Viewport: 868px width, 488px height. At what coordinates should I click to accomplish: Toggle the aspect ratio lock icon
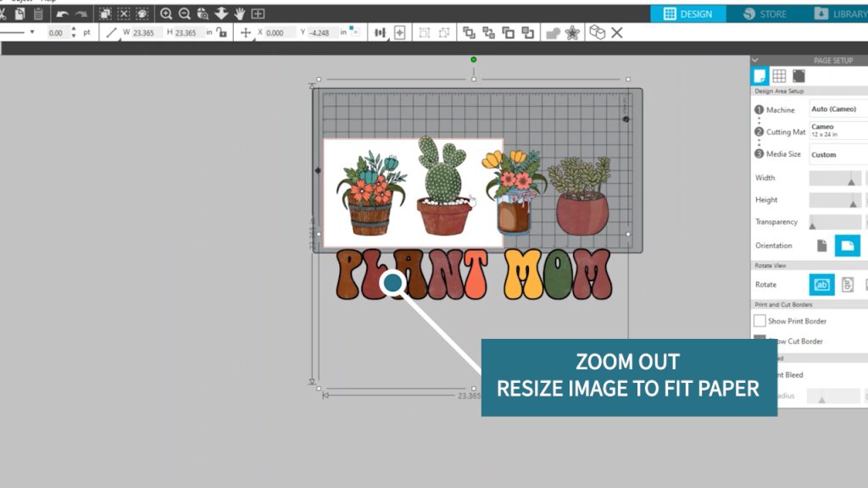[221, 32]
